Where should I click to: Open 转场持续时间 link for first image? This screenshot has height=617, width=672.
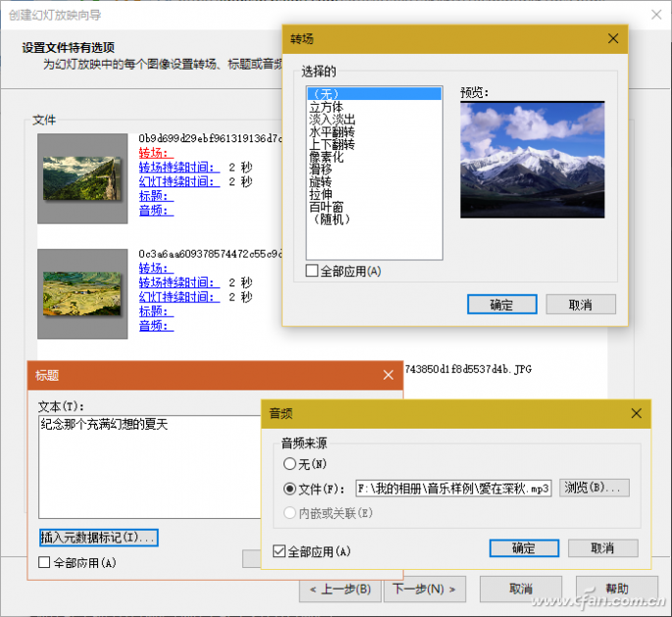coord(180,167)
